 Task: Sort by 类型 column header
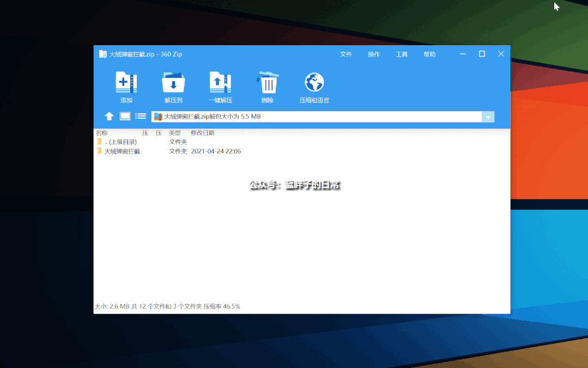(174, 133)
